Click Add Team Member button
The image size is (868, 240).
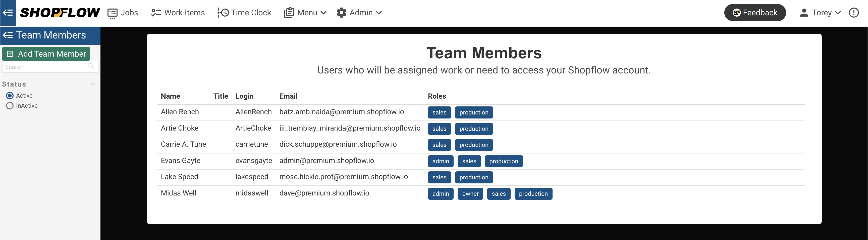point(46,54)
